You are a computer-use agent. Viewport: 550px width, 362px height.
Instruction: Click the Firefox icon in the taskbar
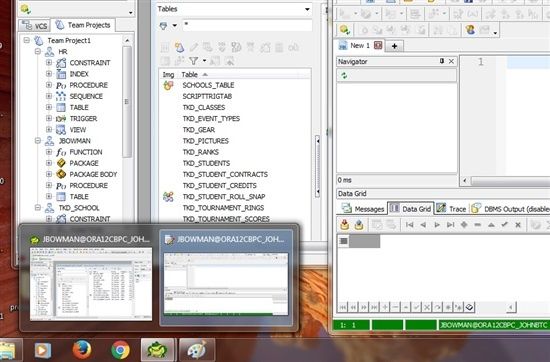tap(81, 350)
